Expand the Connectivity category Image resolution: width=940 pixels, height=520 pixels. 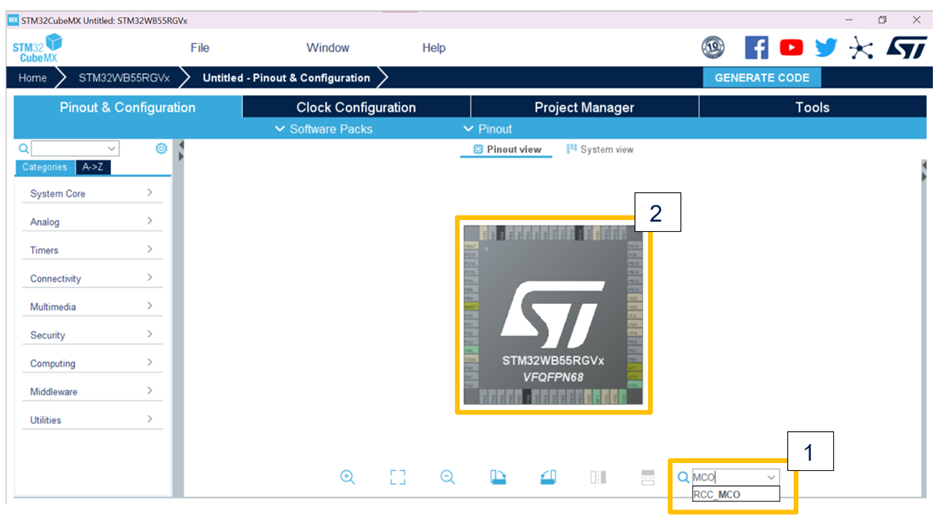point(92,278)
